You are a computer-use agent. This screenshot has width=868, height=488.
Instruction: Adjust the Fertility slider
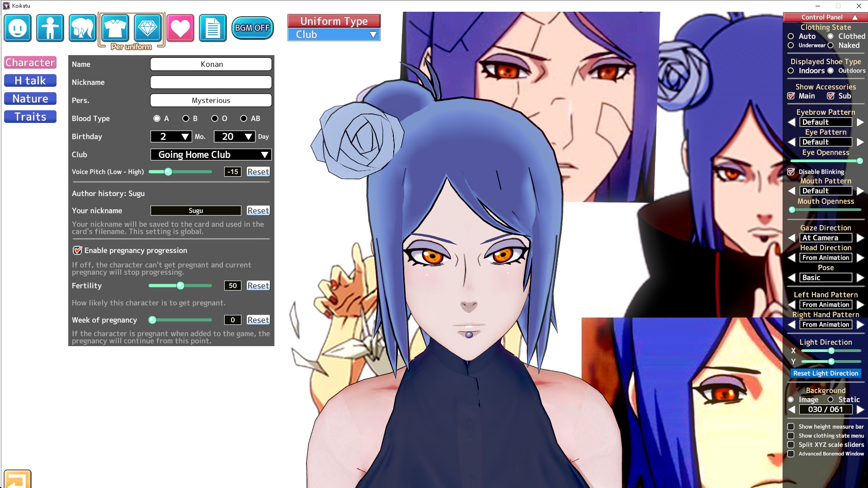180,286
